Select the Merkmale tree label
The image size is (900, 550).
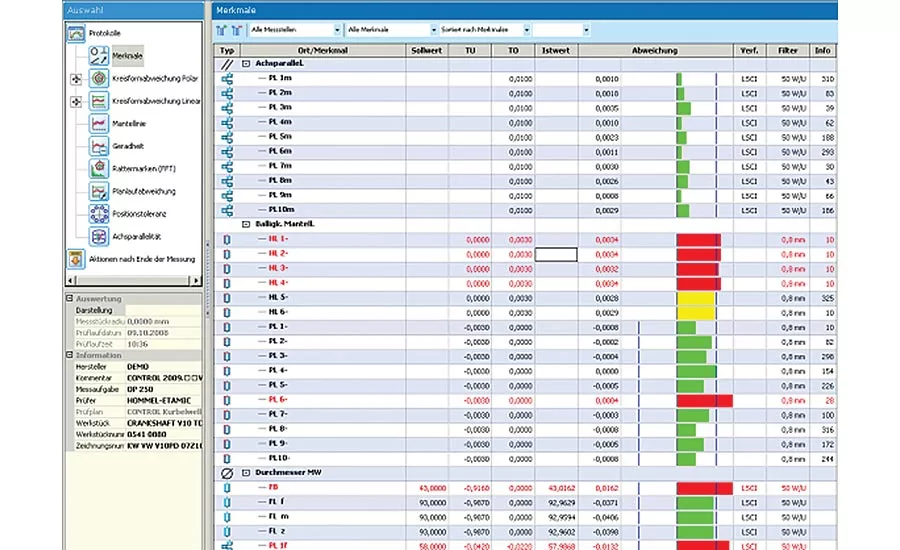(x=127, y=56)
